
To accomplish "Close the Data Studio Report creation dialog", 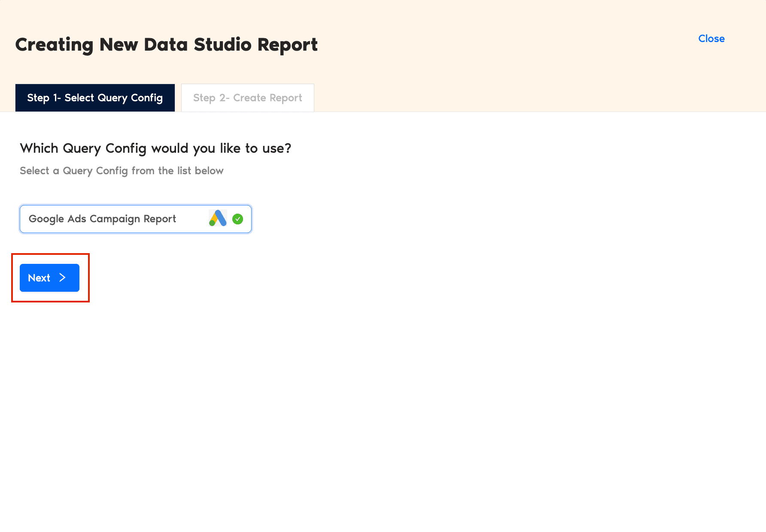I will pos(711,39).
